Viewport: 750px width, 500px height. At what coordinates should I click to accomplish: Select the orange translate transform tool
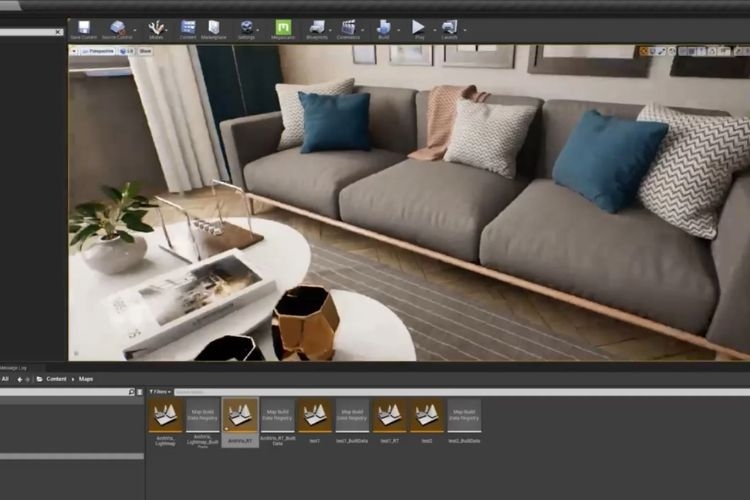[644, 51]
